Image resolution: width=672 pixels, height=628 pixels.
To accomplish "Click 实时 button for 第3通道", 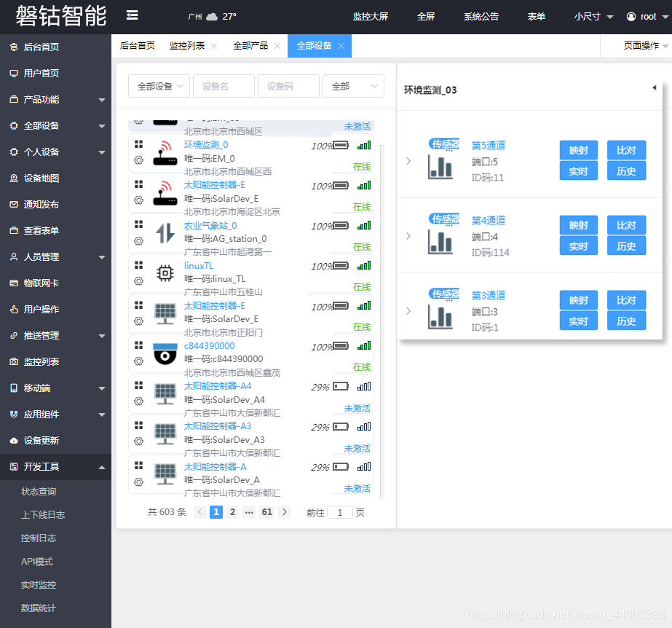I will [579, 321].
